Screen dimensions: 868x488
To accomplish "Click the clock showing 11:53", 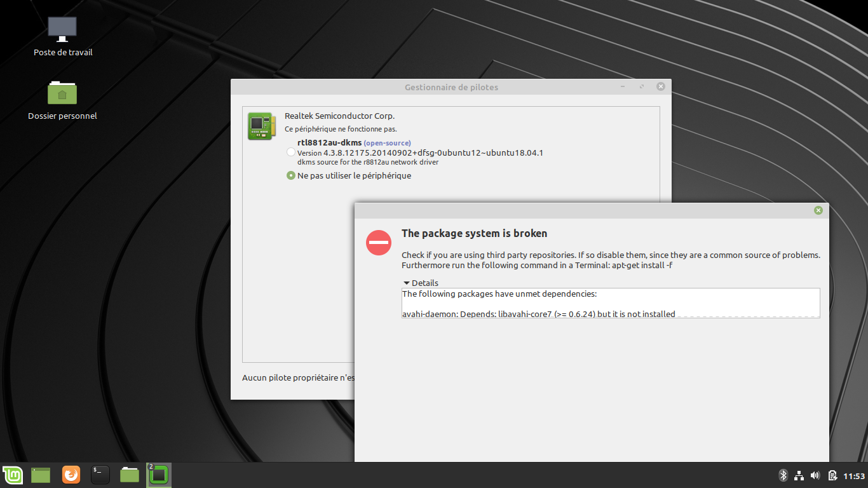I will [x=854, y=476].
